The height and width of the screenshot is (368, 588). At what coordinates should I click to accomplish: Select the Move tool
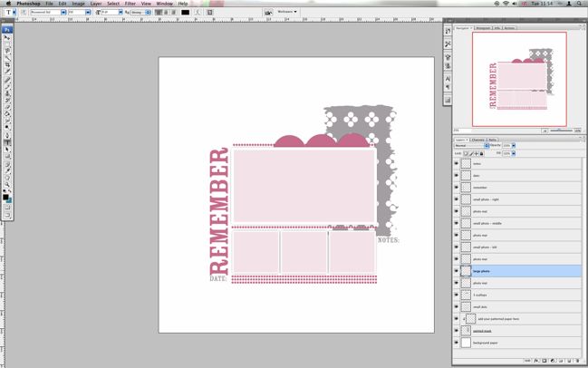tap(7, 37)
